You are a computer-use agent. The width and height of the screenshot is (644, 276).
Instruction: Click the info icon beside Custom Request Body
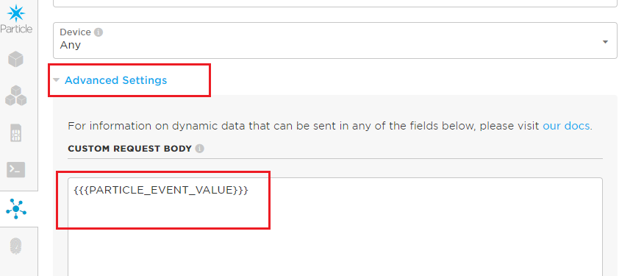pos(200,149)
